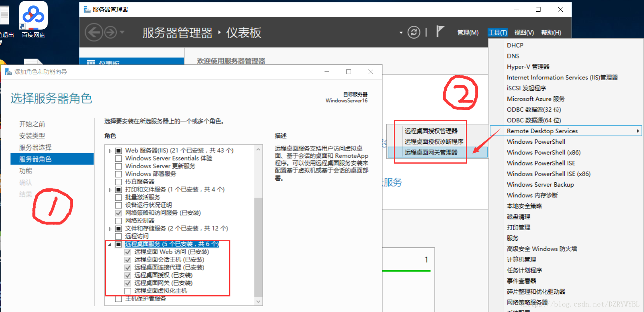
Task: Click the wizard title bar icon
Action: pos(8,72)
